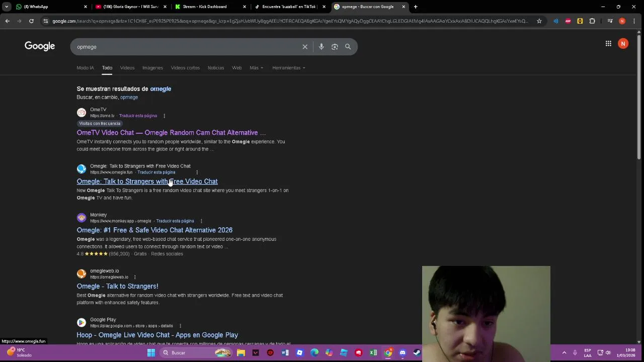Switch to the Gloria Gaynor YouTube tab
This screenshot has height=362, width=644.
coord(130,7)
